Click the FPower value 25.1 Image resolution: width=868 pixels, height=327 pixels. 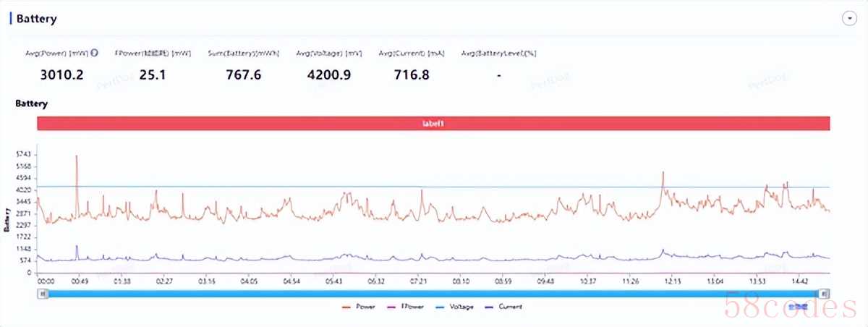(x=152, y=74)
